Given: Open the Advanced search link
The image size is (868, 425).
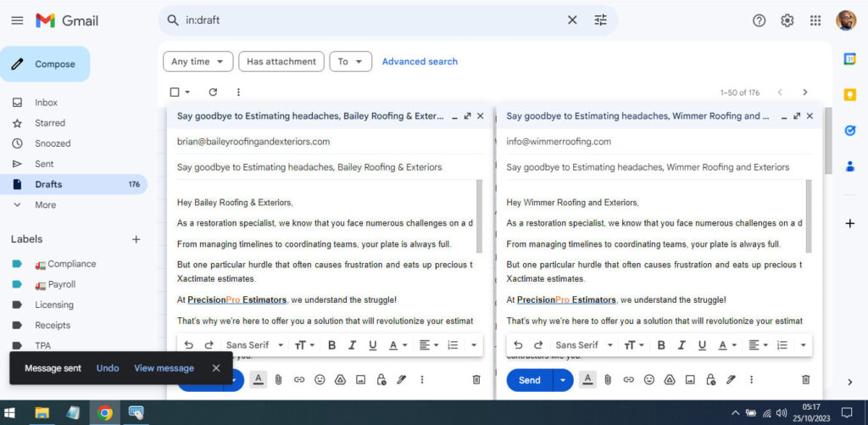Looking at the screenshot, I should click(x=420, y=61).
